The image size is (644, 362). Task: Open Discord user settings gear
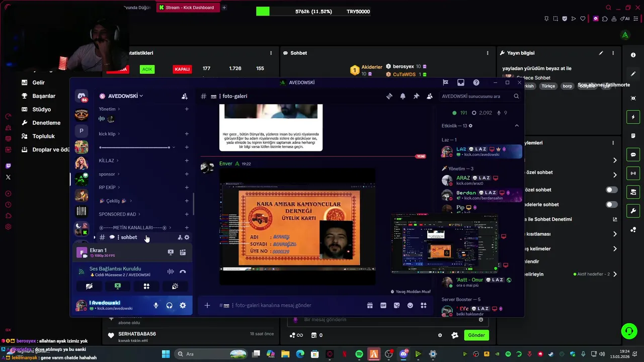pos(183,305)
